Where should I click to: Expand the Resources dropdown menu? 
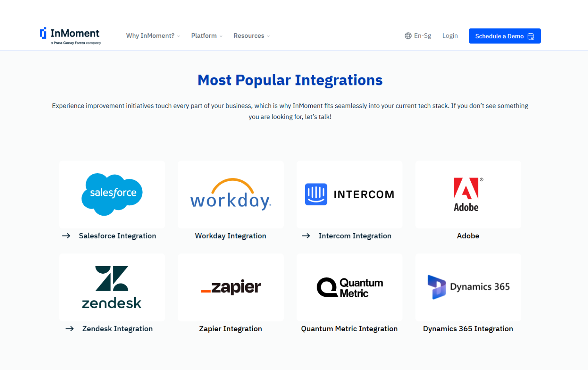click(251, 36)
